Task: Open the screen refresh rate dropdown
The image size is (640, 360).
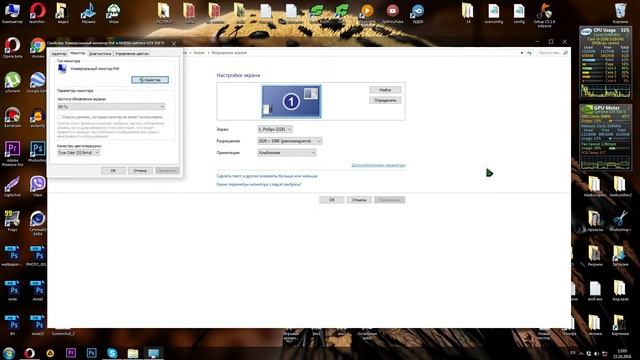Action: pyautogui.click(x=111, y=107)
